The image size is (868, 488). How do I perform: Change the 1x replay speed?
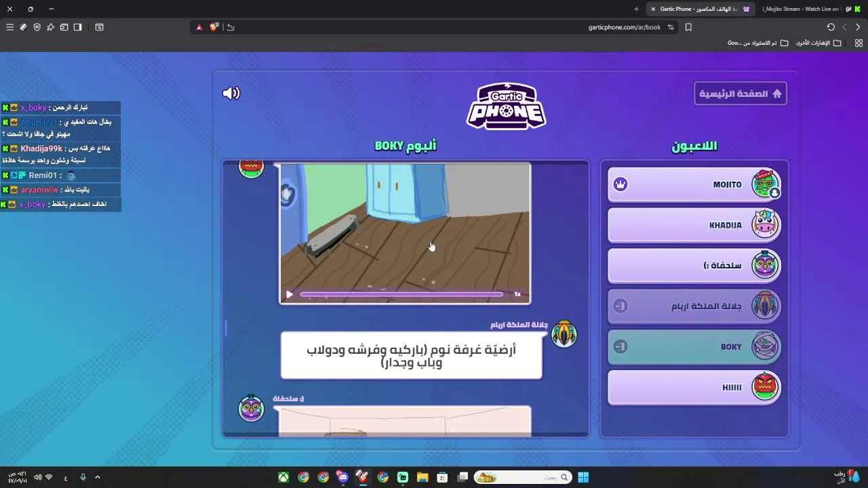coord(517,294)
